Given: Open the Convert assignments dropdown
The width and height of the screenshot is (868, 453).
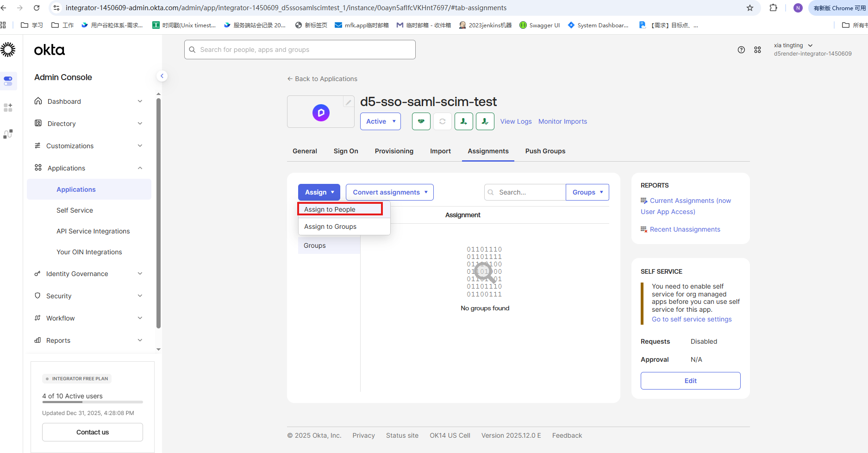Looking at the screenshot, I should click(x=389, y=192).
